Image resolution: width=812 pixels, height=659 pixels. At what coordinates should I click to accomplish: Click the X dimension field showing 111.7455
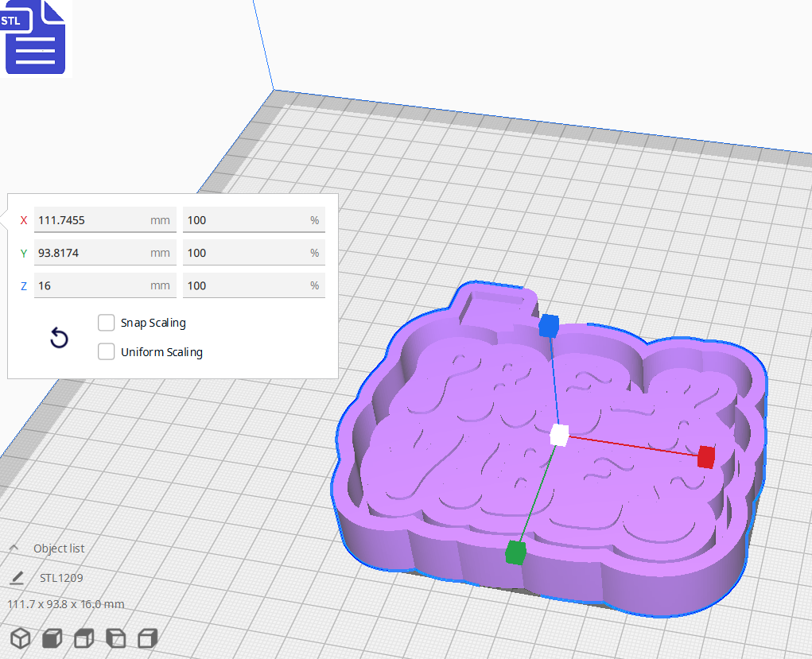pos(103,219)
